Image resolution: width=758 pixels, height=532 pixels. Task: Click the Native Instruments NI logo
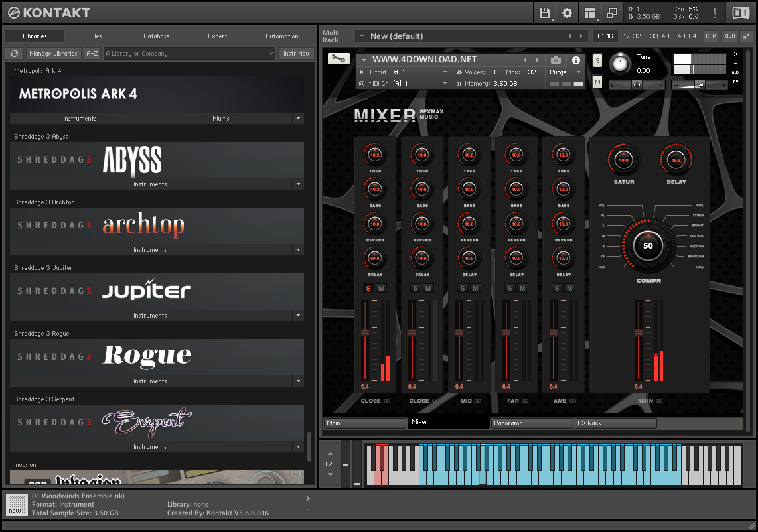[741, 13]
